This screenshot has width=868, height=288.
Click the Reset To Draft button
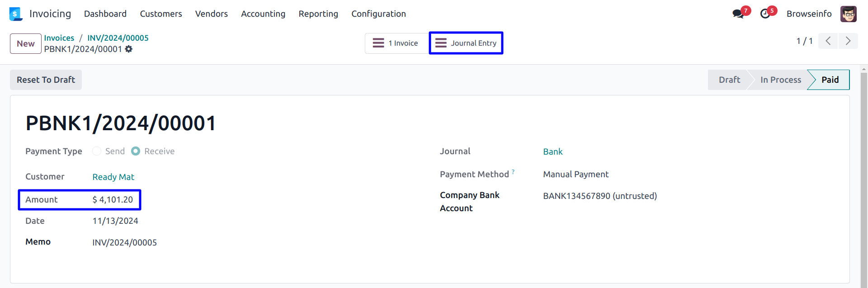click(x=46, y=80)
